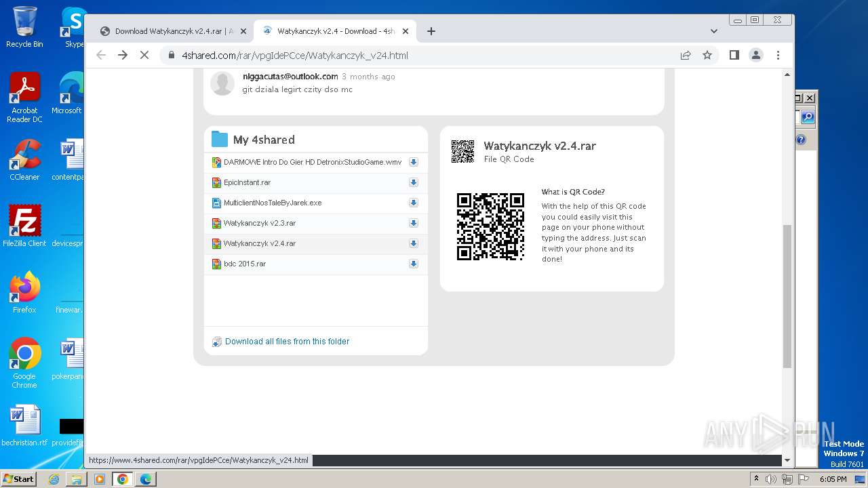The height and width of the screenshot is (488, 868).
Task: Open Firefox desktop icon
Action: (24, 292)
